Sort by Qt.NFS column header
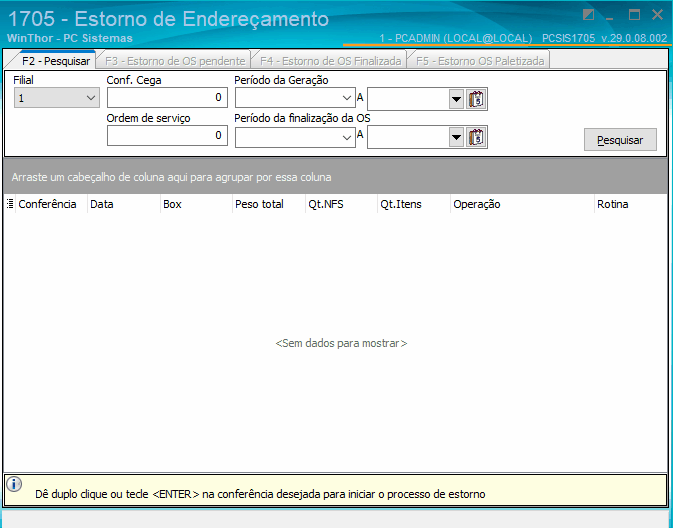The image size is (673, 528). (341, 204)
